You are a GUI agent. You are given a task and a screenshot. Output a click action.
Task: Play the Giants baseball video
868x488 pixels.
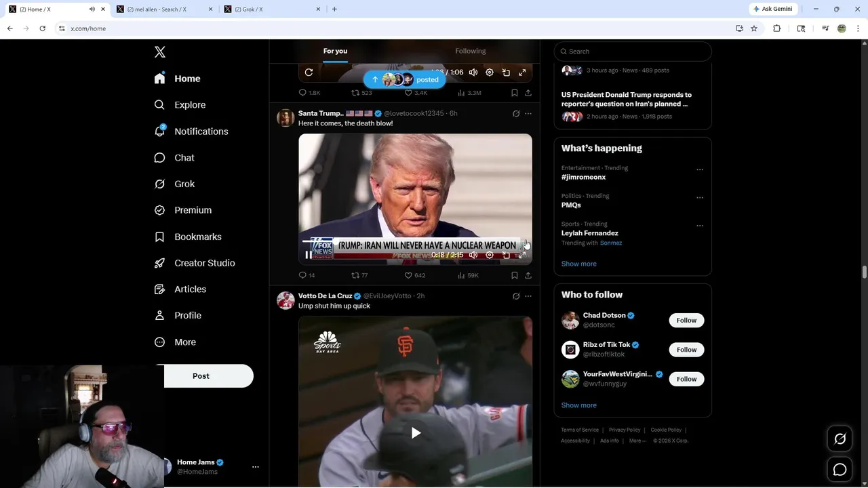pyautogui.click(x=416, y=433)
